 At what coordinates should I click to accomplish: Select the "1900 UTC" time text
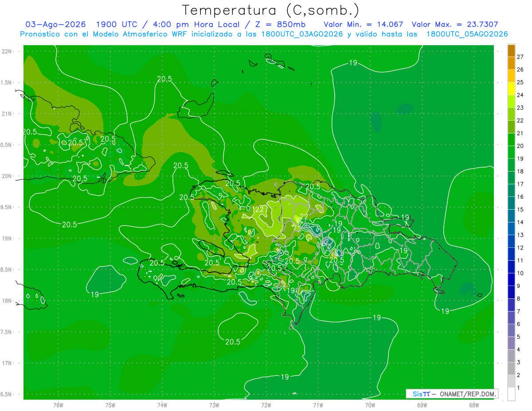117,24
